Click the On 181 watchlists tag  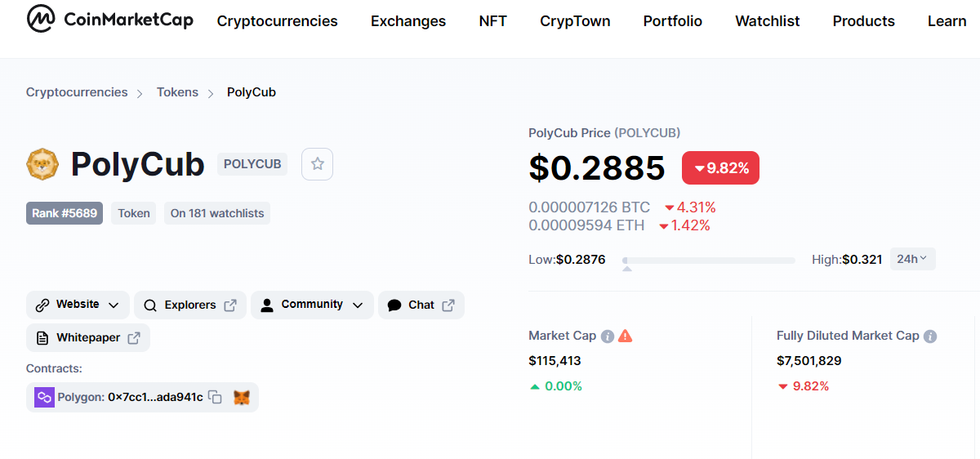217,213
